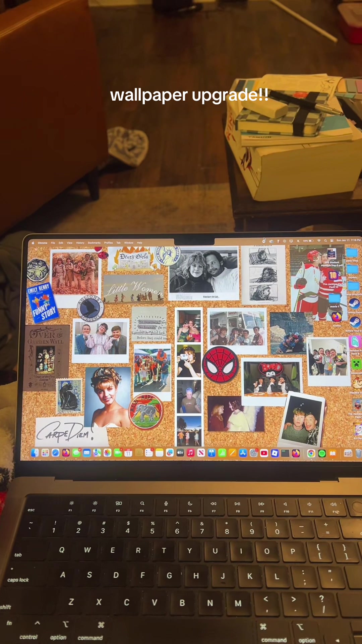Image resolution: width=362 pixels, height=644 pixels.
Task: Open Calendar in the Dock
Action: point(128,453)
